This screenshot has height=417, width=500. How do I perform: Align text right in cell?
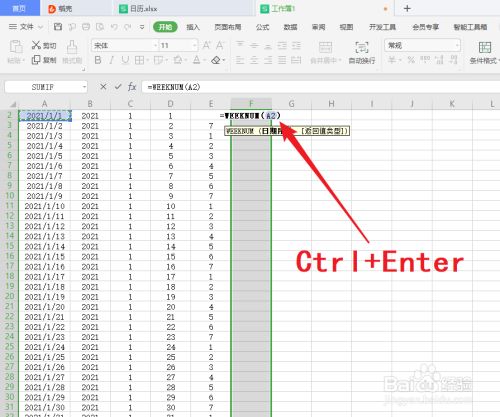pos(268,60)
